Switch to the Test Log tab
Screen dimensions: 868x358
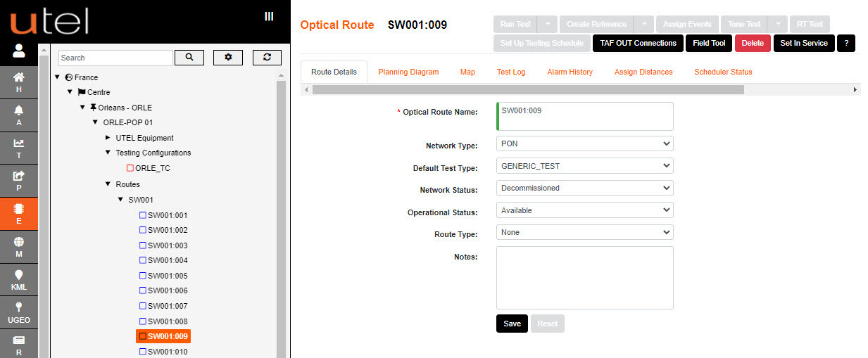coord(511,72)
